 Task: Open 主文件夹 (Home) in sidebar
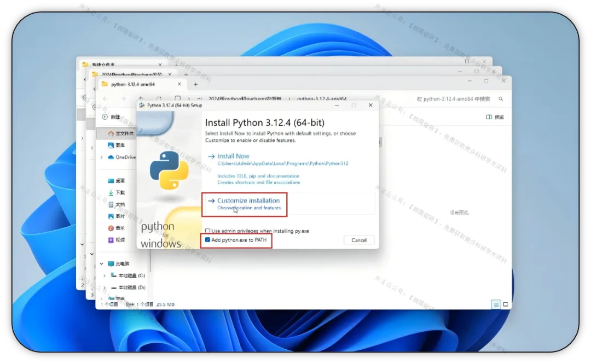121,133
